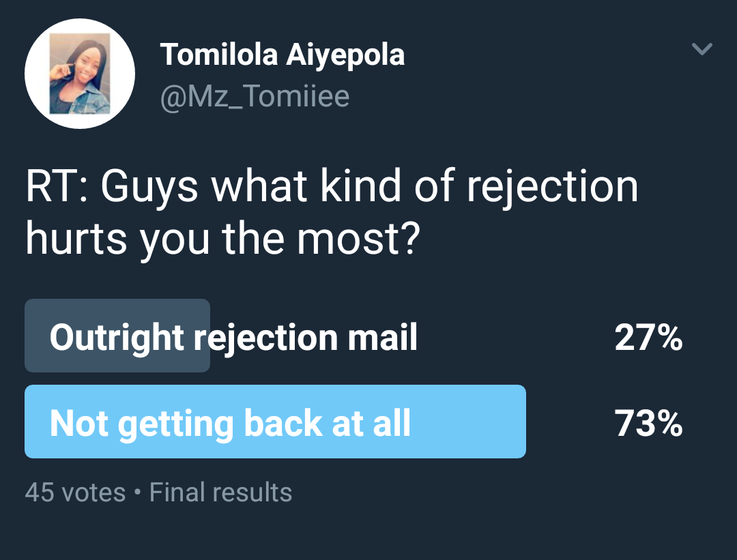Click the '45 votes' count

point(75,492)
